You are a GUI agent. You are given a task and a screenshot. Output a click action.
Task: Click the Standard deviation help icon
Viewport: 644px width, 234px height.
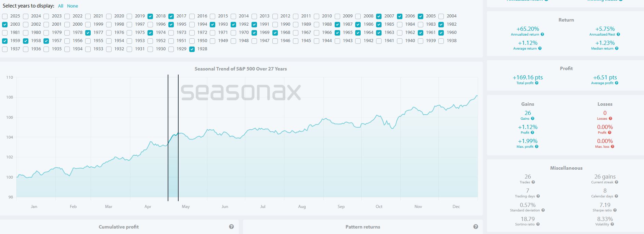(543, 210)
